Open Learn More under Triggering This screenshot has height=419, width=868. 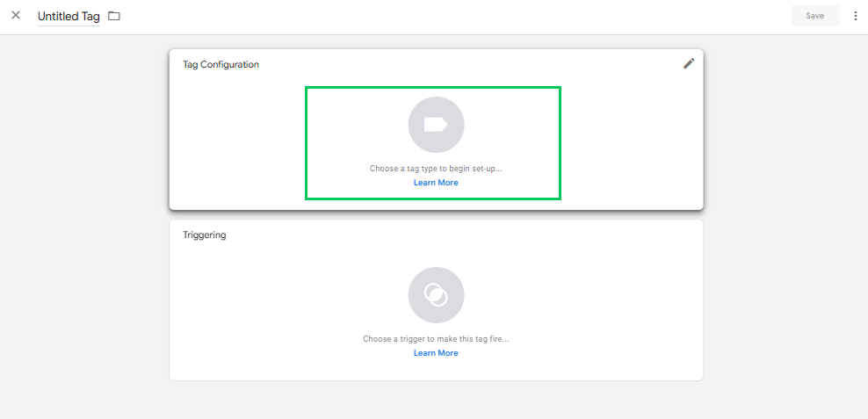pos(437,353)
